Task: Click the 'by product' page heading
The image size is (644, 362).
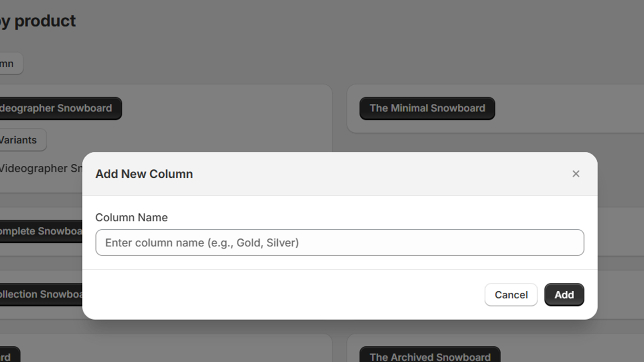Action: [38, 21]
